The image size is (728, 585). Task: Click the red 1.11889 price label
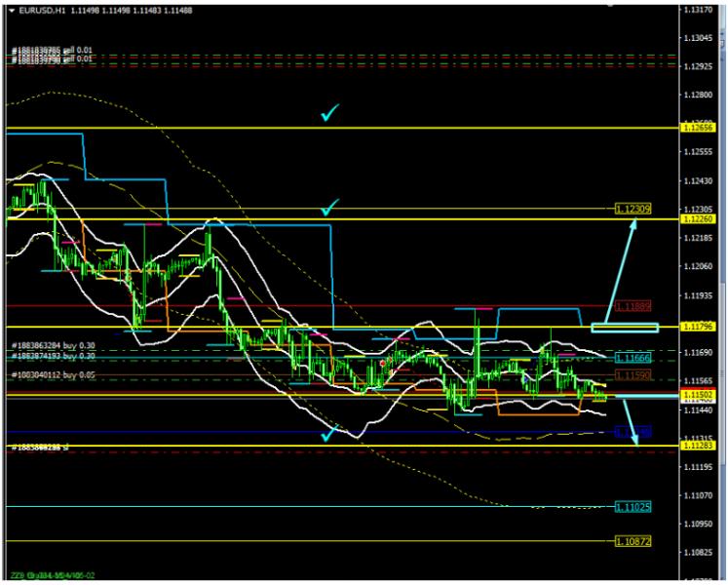tap(632, 305)
